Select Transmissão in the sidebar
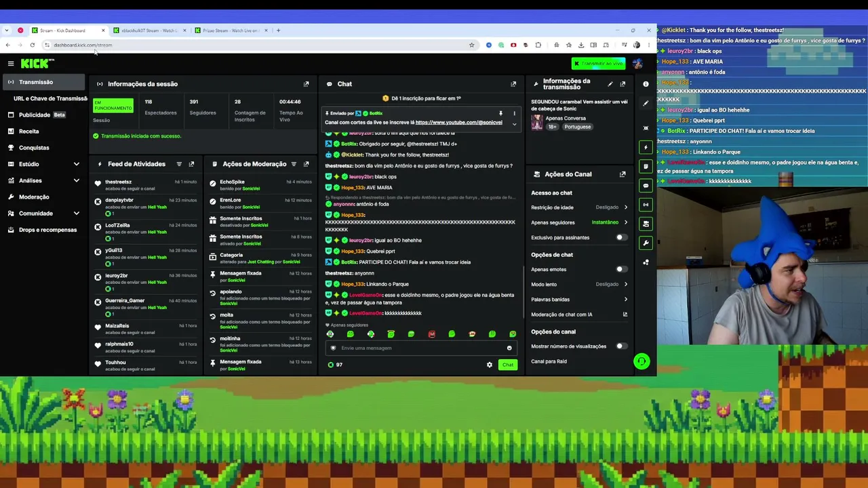Viewport: 868px width, 488px height. (x=44, y=82)
